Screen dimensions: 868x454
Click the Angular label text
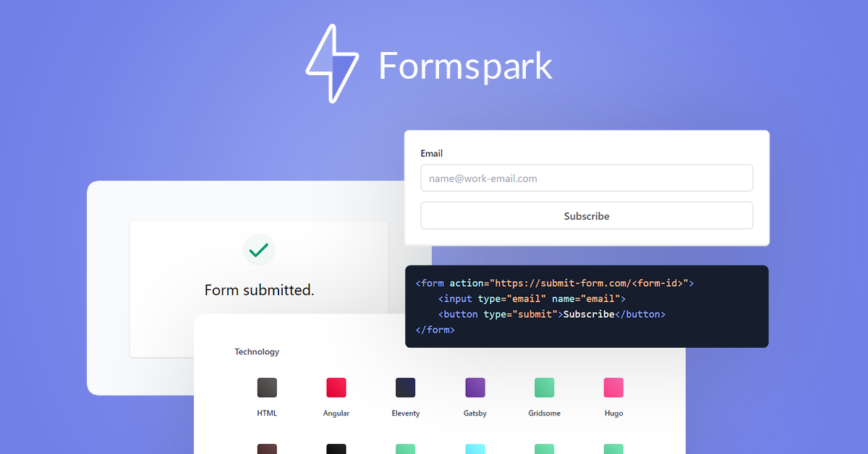[x=336, y=414]
